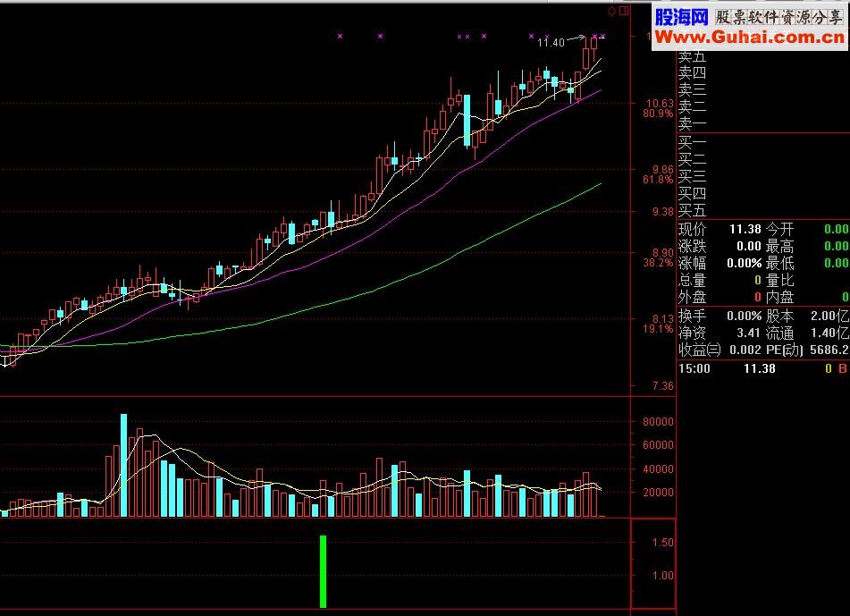Click the 38.2% retracement label

pyautogui.click(x=658, y=263)
